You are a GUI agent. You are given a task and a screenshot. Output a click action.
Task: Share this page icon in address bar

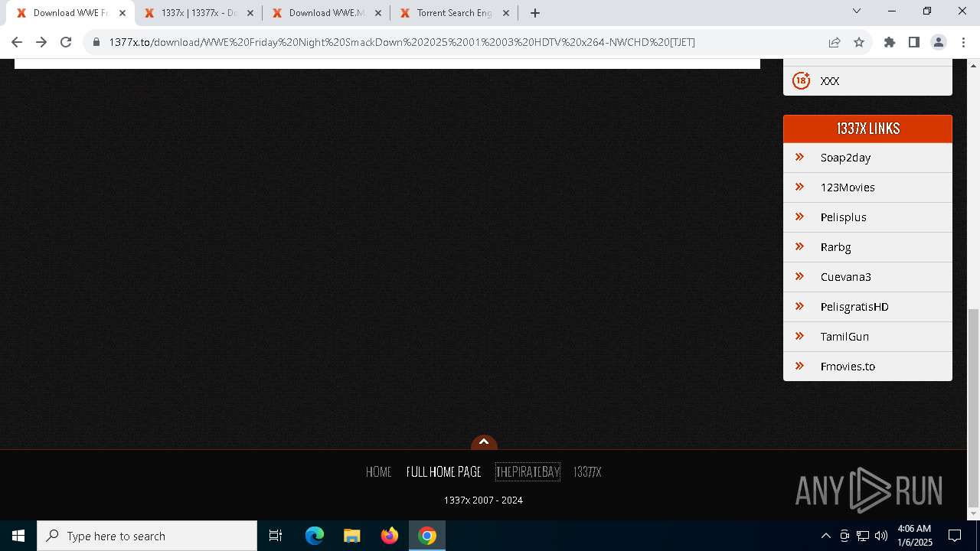pyautogui.click(x=835, y=42)
